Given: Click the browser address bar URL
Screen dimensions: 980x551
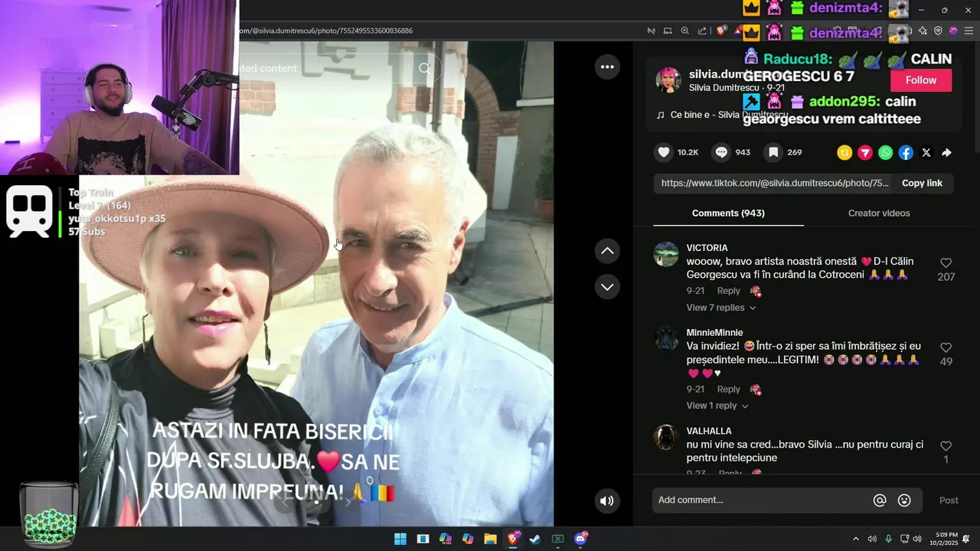Looking at the screenshot, I should coord(325,31).
